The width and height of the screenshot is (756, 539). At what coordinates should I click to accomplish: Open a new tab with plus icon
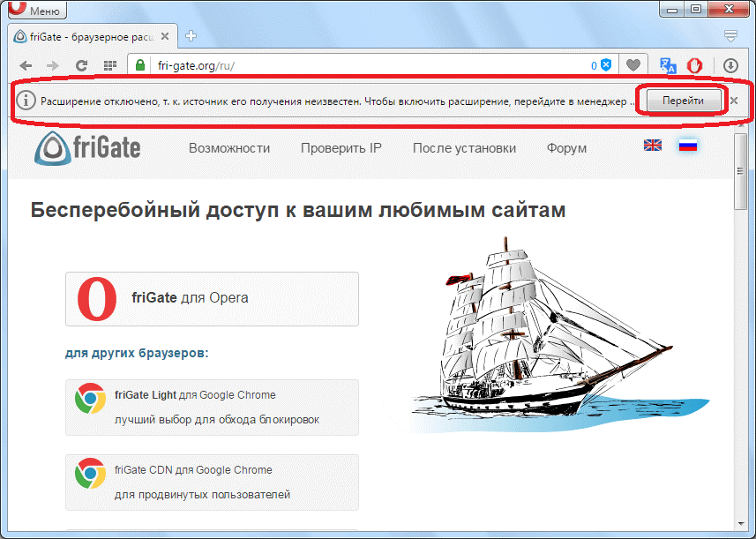(191, 36)
